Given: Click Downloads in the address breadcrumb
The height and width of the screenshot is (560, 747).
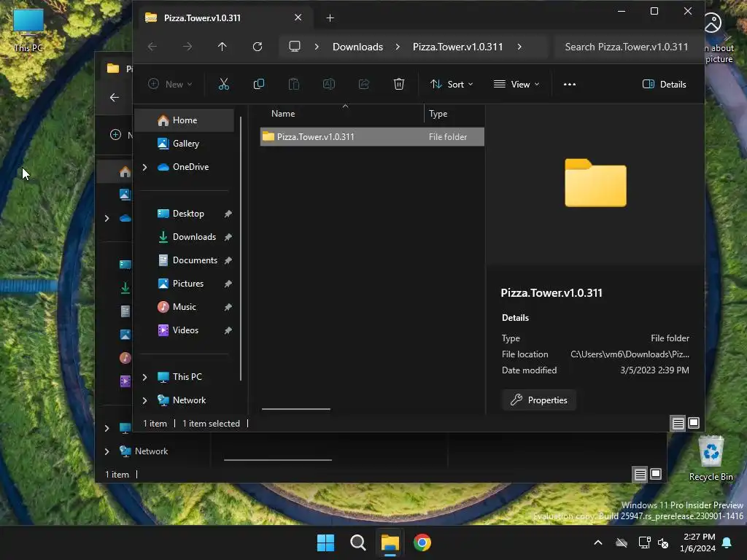Looking at the screenshot, I should point(357,47).
